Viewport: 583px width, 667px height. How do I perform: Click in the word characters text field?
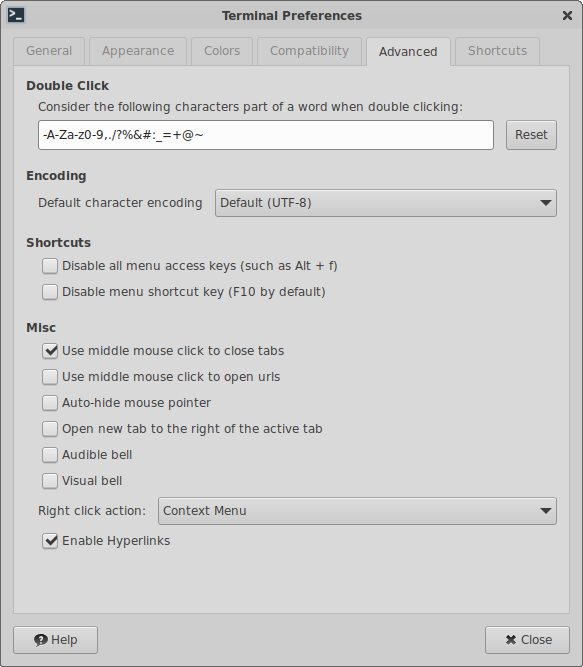point(266,135)
